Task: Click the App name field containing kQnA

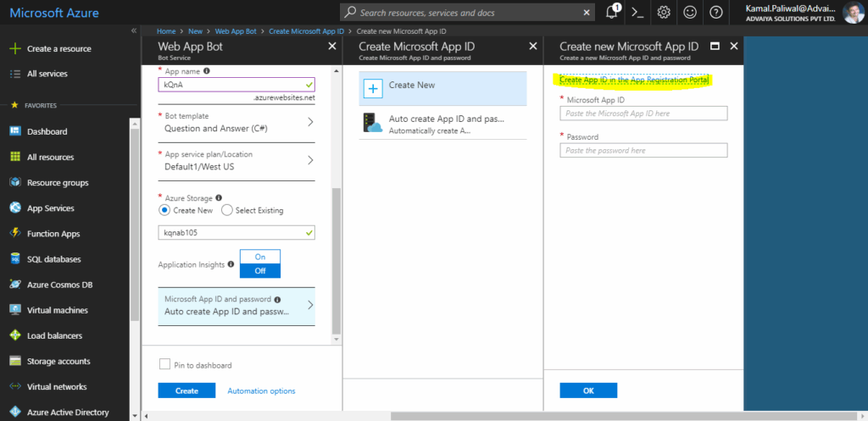Action: [236, 85]
